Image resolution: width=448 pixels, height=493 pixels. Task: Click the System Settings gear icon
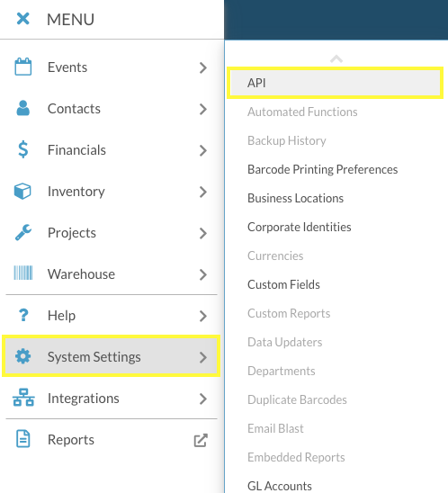[23, 356]
